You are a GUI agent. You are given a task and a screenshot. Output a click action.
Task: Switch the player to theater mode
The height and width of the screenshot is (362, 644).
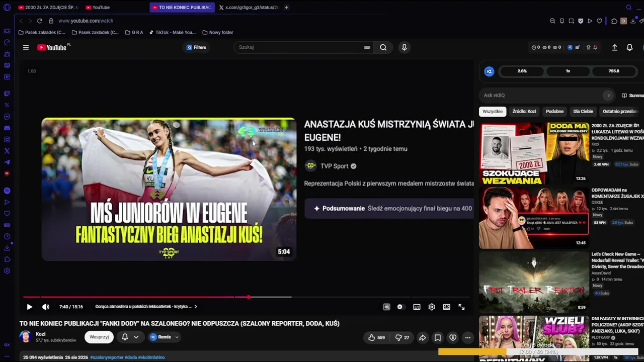[446, 307]
